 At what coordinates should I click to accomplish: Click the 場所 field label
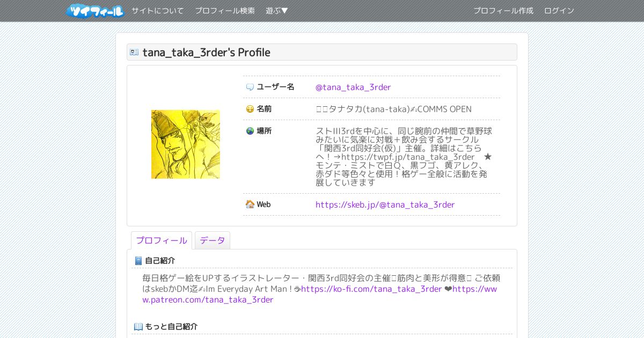click(264, 131)
